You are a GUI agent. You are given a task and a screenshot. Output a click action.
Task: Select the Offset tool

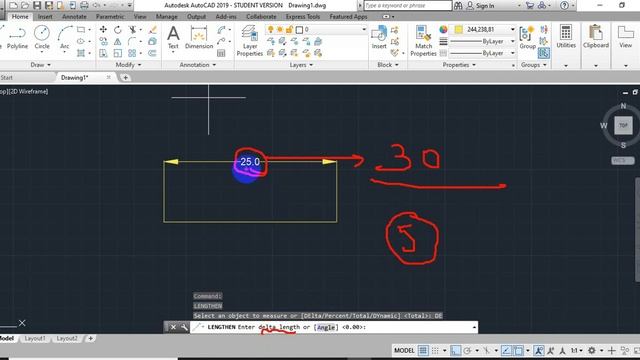tap(153, 53)
